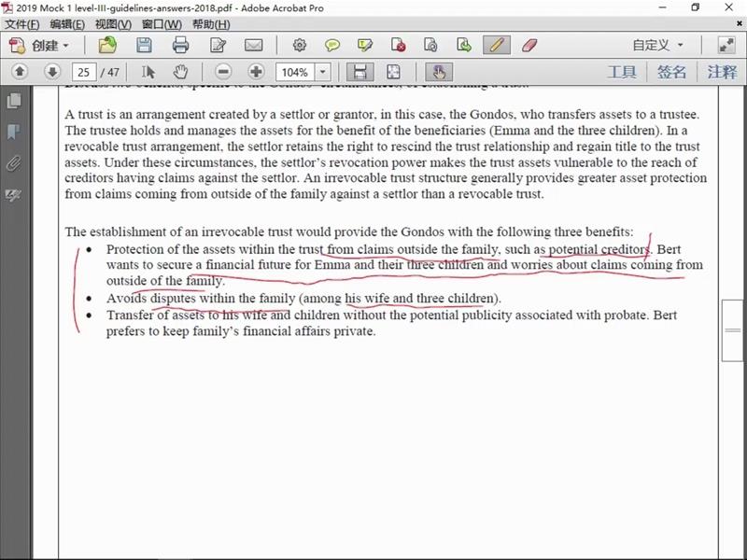Select the pencil drawing tool

pos(496,45)
